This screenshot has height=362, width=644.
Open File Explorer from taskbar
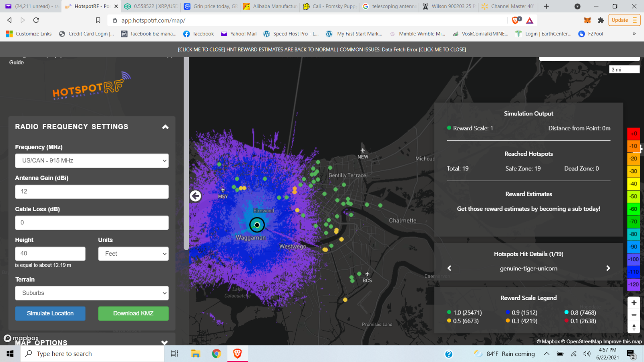(x=196, y=354)
